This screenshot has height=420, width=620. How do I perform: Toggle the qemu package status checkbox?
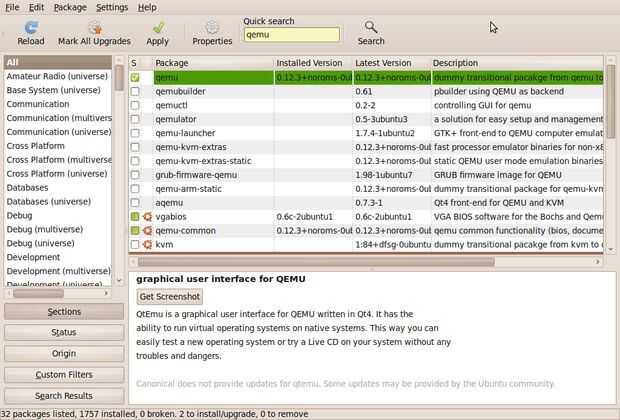[x=135, y=78]
